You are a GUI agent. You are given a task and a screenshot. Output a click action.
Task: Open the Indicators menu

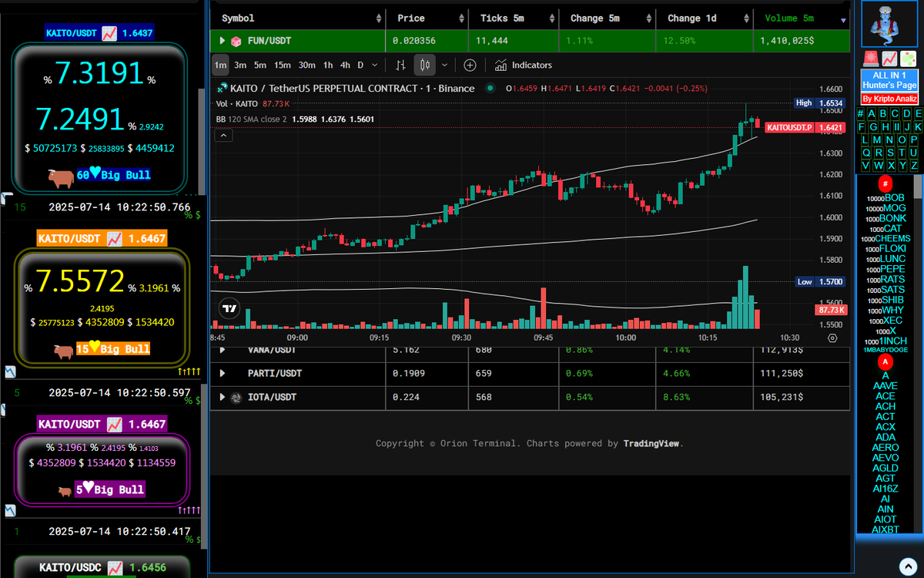pyautogui.click(x=524, y=66)
